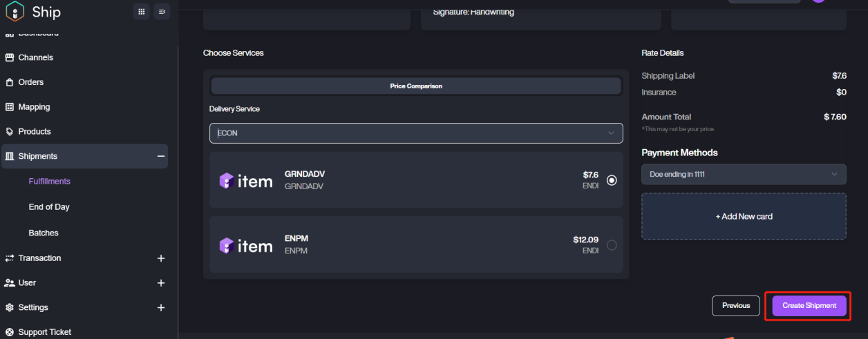Collapse sidebar using the menu toggle icon
The image size is (868, 339).
162,12
